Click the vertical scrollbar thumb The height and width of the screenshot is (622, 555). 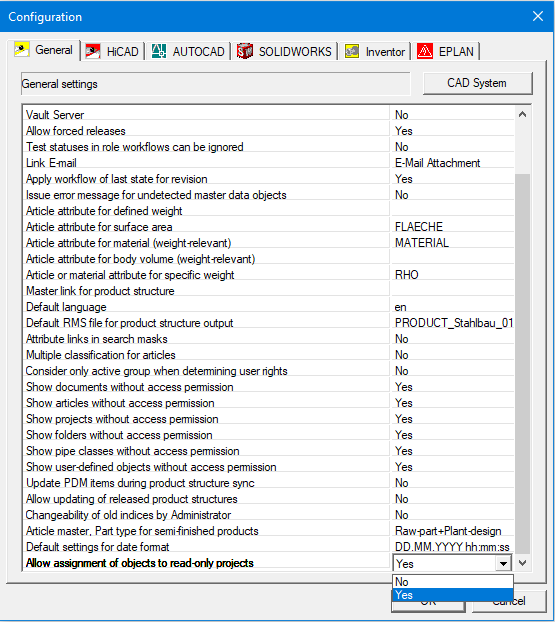coord(522,364)
